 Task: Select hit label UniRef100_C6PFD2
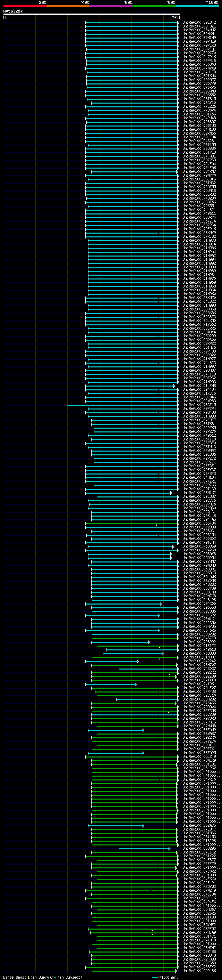(199, 929)
